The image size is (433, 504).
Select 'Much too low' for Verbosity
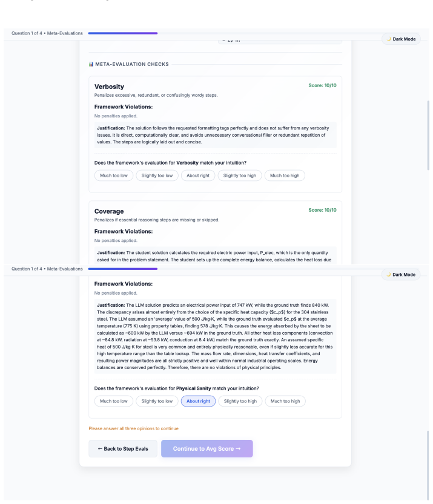coord(114,175)
